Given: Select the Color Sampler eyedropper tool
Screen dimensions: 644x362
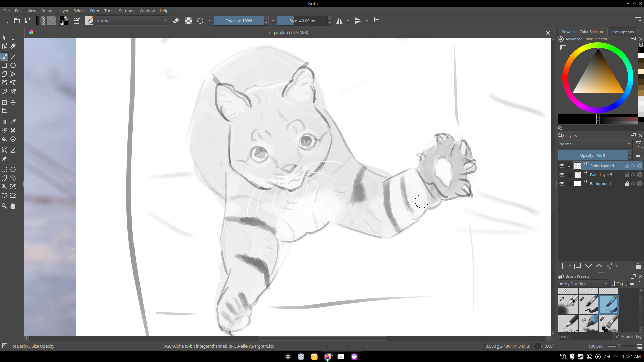Looking at the screenshot, I should coord(13,122).
